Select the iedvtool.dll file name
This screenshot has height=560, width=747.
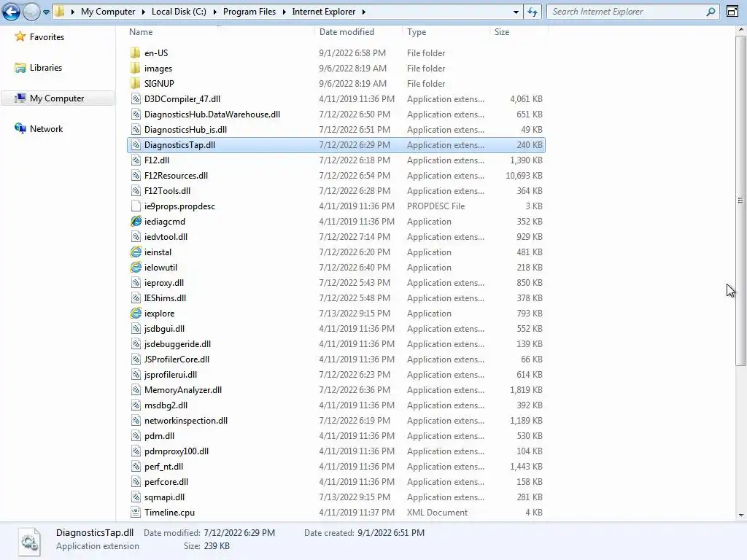(166, 237)
